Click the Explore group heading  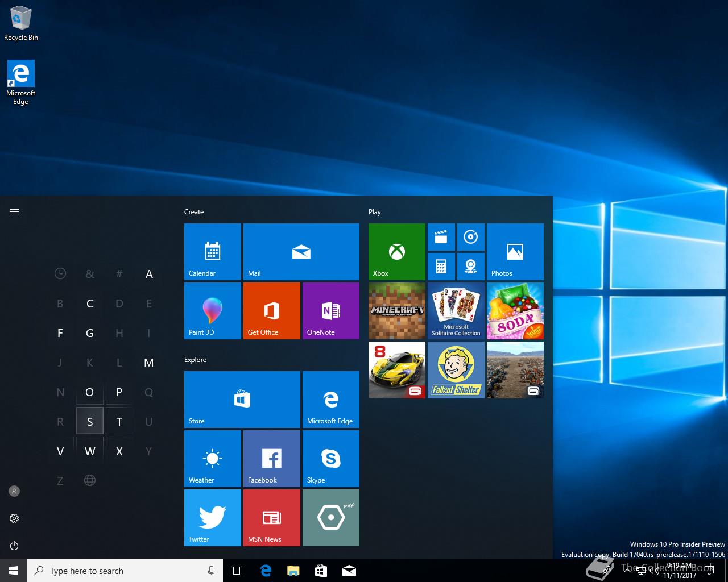[196, 360]
